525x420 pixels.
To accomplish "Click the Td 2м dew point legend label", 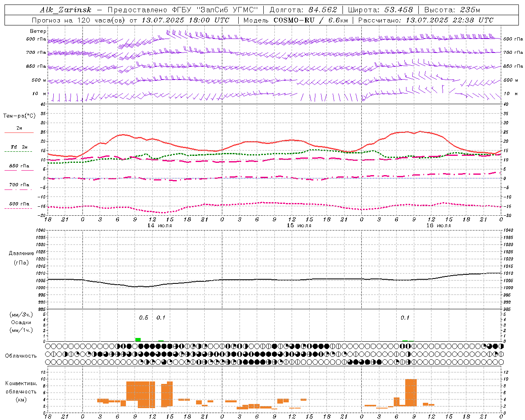I will pyautogui.click(x=19, y=147).
